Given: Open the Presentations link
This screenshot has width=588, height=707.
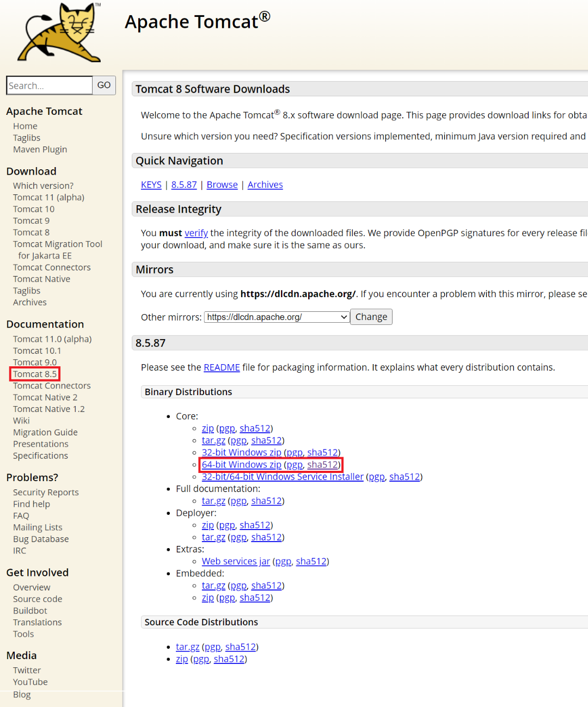Looking at the screenshot, I should click(41, 444).
